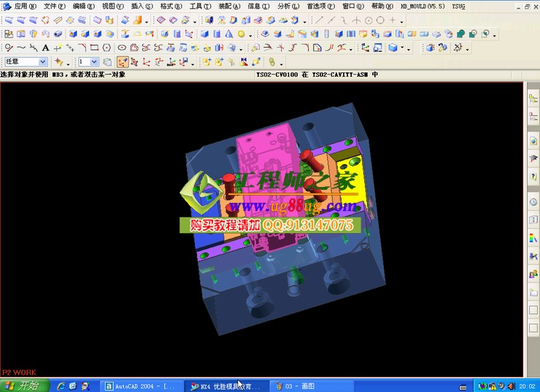
Task: Switch to AutoCAD 2004 taskbar window
Action: 142,386
